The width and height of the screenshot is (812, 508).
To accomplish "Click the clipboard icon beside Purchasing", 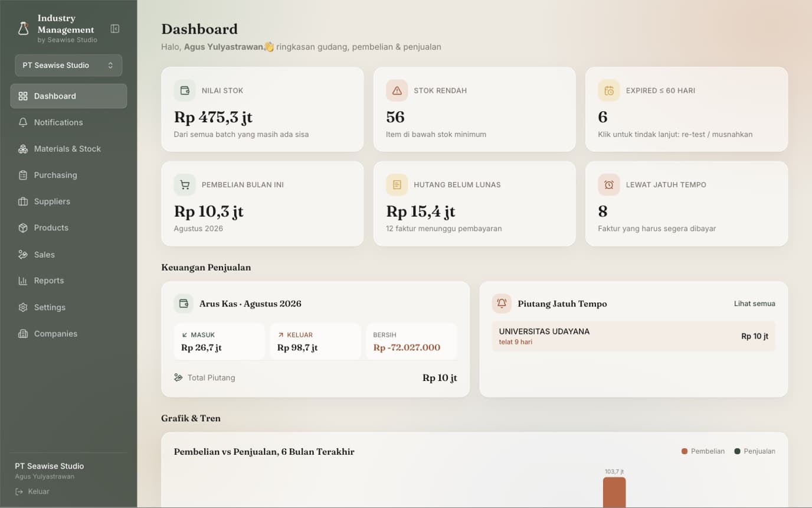I will click(x=23, y=175).
